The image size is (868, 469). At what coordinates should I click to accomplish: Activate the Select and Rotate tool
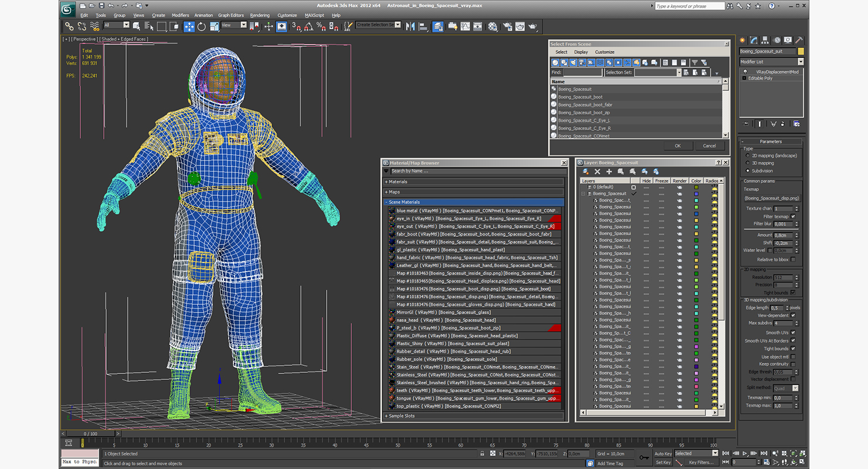click(x=201, y=26)
